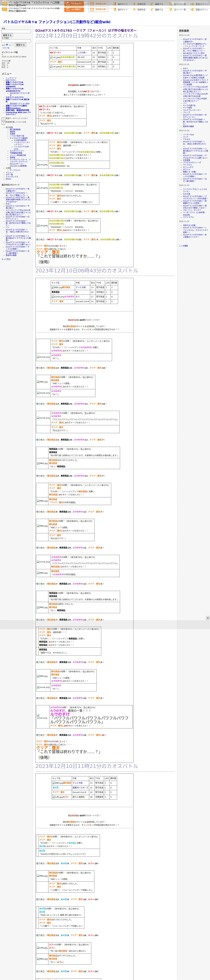Click the 第2371回C-BR杯がスタートです！ line

coord(84,320)
